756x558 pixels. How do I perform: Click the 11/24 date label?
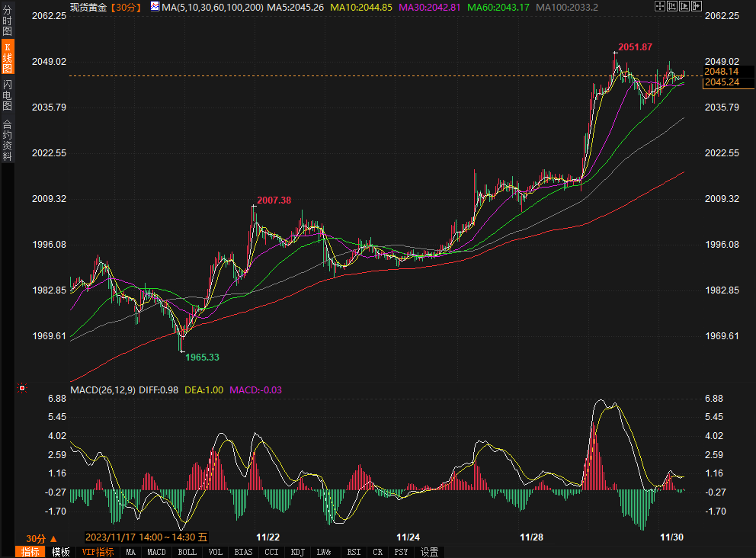tap(408, 537)
